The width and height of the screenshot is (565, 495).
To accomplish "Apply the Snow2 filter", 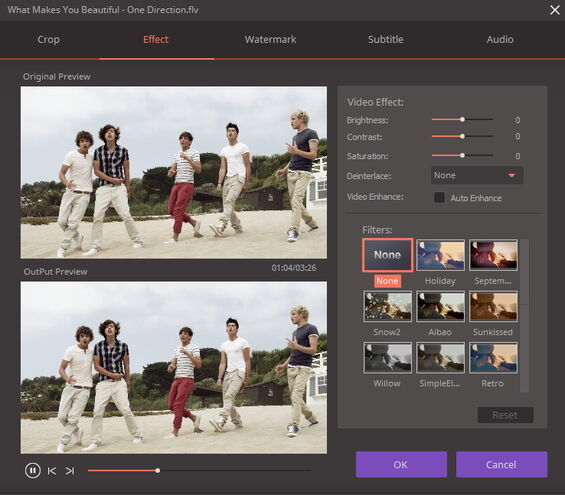I will tap(388, 307).
